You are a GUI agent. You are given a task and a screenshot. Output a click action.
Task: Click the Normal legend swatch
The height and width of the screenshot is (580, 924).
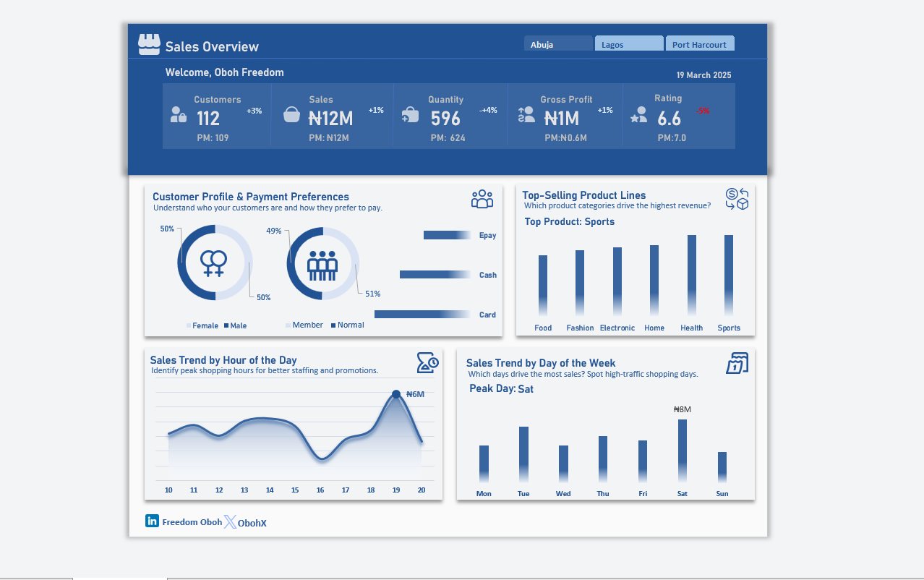coord(333,325)
